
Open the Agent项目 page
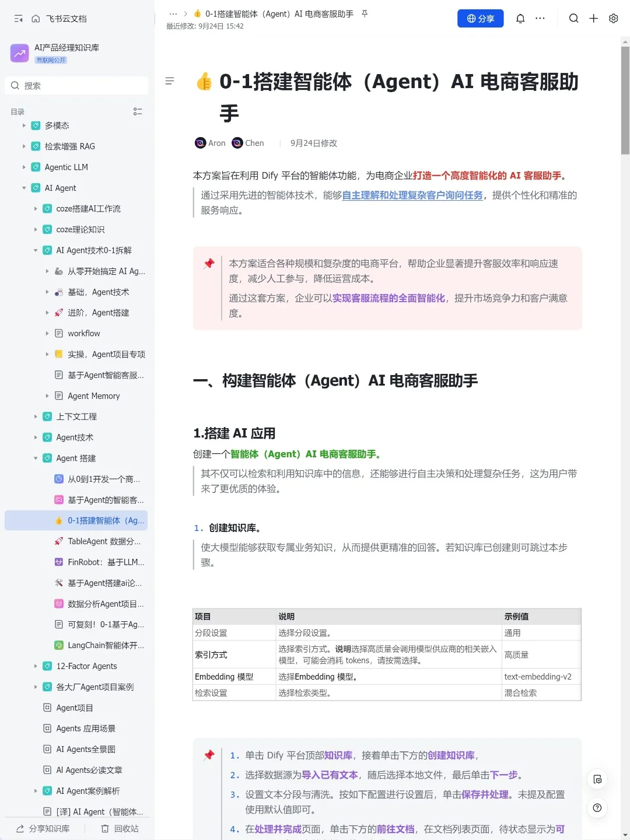75,708
